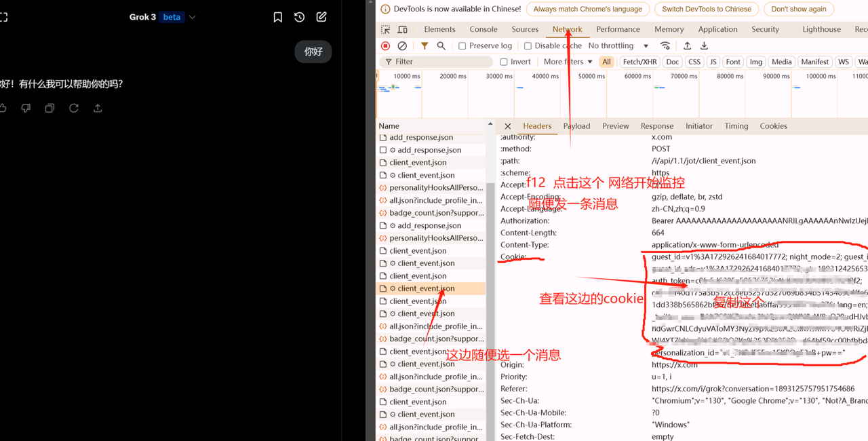The height and width of the screenshot is (441, 868).
Task: Click Always match Chrome's language button
Action: (587, 9)
